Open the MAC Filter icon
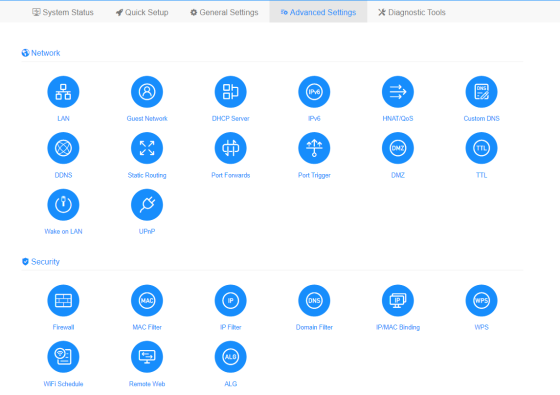Viewport: 560px width, 395px height. [x=147, y=300]
